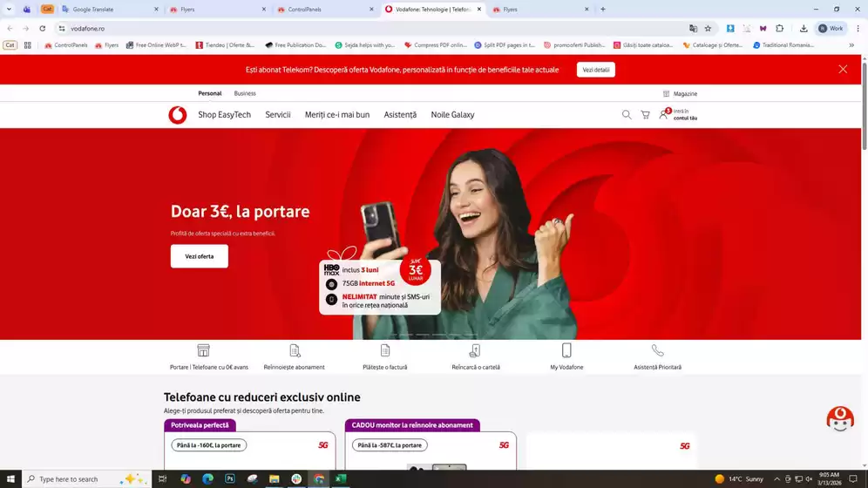Image resolution: width=868 pixels, height=488 pixels.
Task: Open the Windows Start button
Action: pyautogui.click(x=10, y=479)
